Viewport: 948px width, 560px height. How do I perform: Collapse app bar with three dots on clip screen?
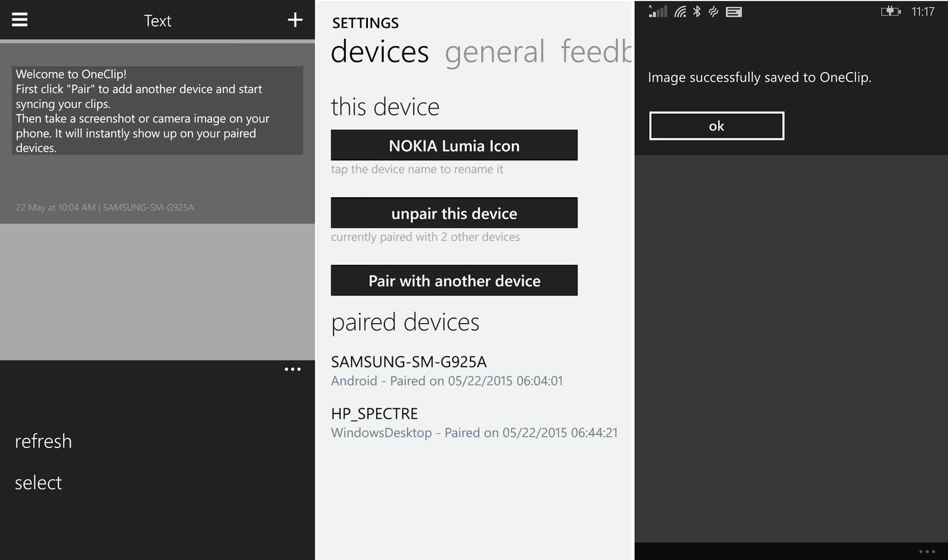(x=293, y=369)
